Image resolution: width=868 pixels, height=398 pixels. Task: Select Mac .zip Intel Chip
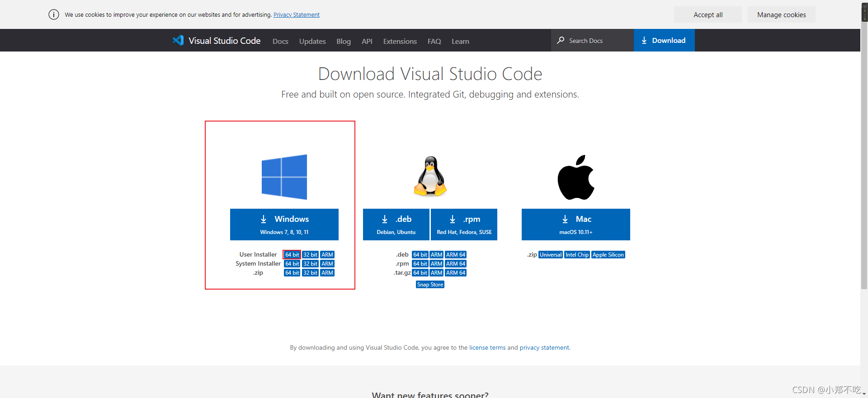577,255
